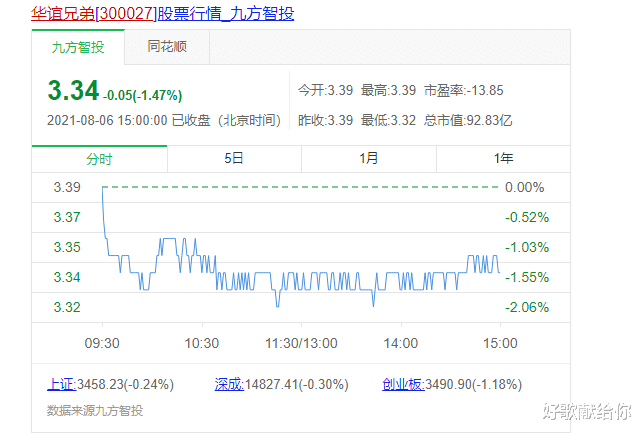641x433 pixels.
Task: Click the 3.37 price axis label
Action: pyautogui.click(x=67, y=217)
